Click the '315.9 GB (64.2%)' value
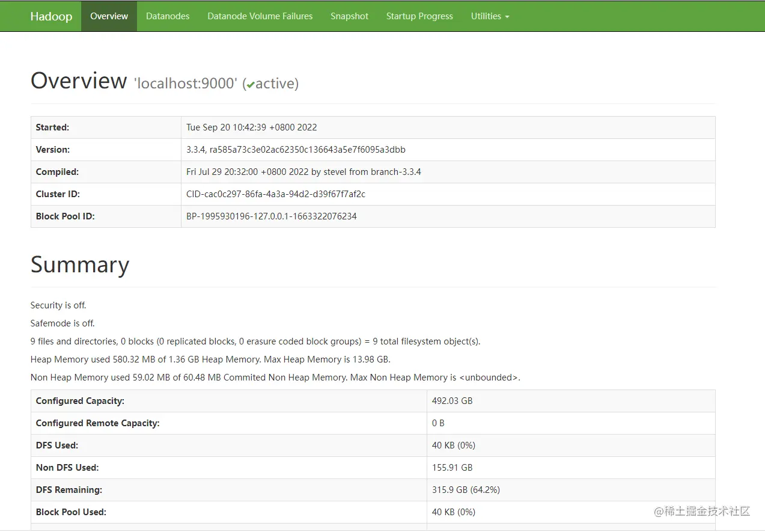765x532 pixels. point(466,490)
